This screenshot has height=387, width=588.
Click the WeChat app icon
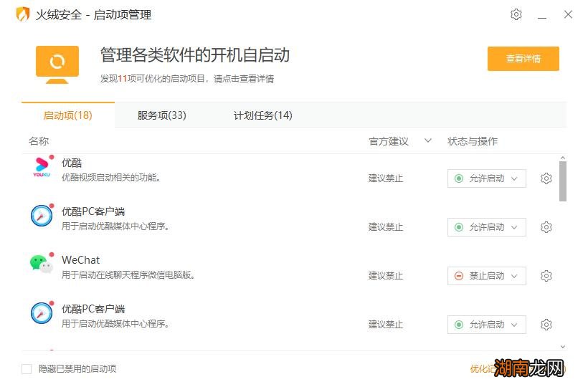point(42,264)
